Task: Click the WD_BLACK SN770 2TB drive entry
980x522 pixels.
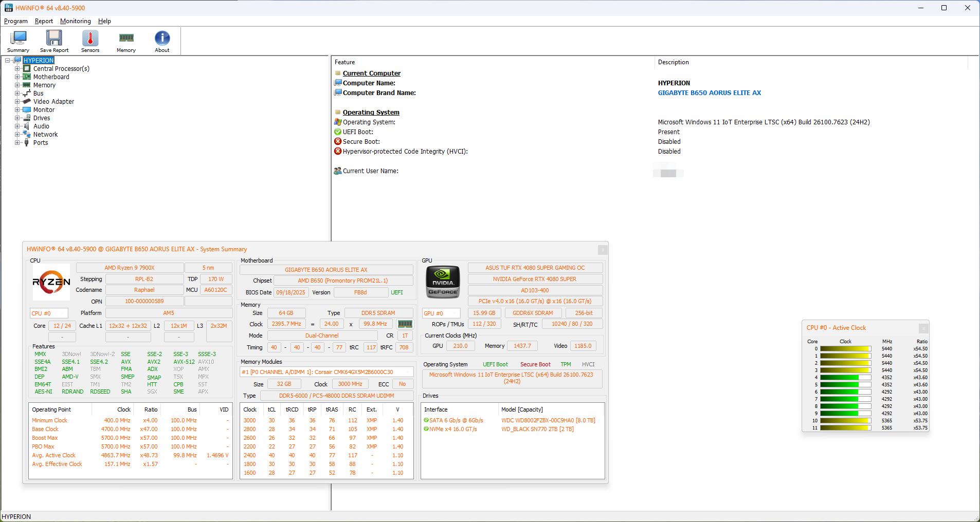Action: coord(537,429)
